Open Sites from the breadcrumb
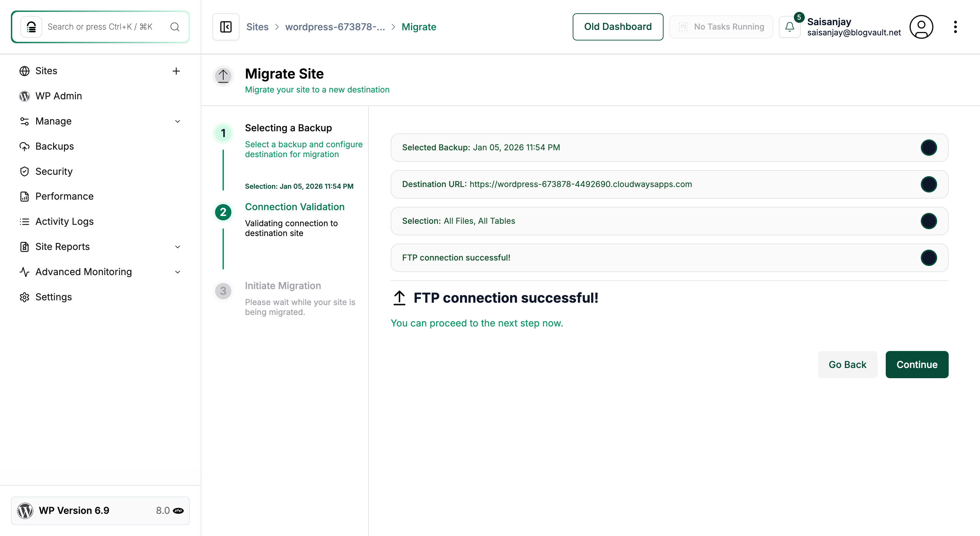 257,27
